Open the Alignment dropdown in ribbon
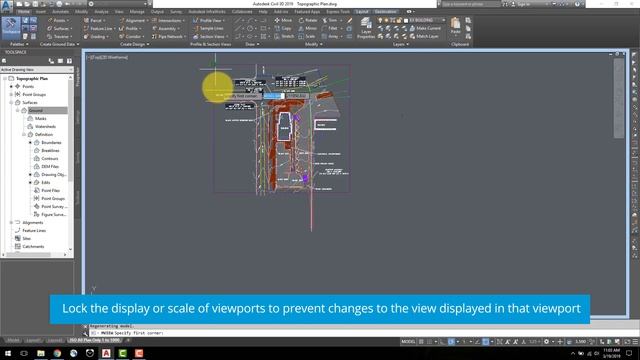The height and width of the screenshot is (360, 640). click(133, 20)
